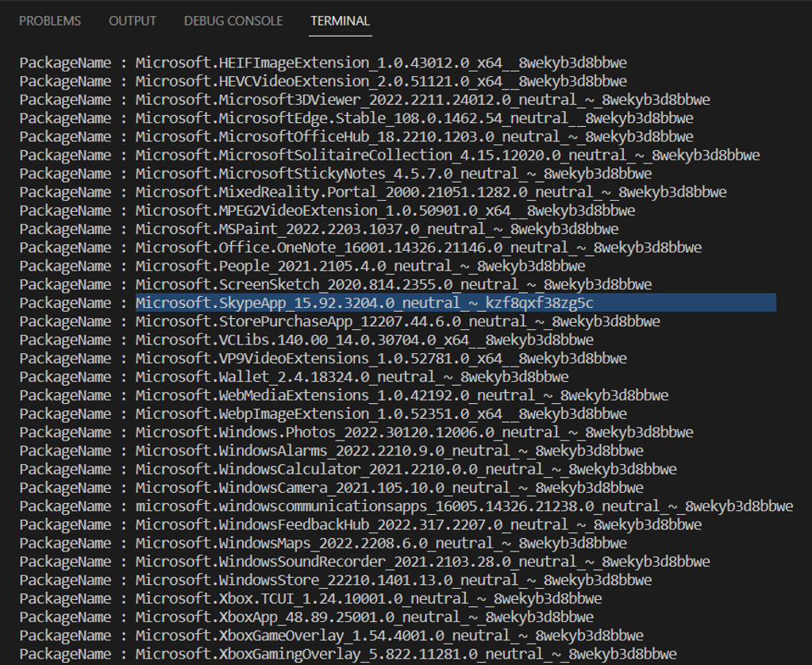812x665 pixels.
Task: Click the Microsoft.VCLibs.140.00 package line
Action: point(306,340)
